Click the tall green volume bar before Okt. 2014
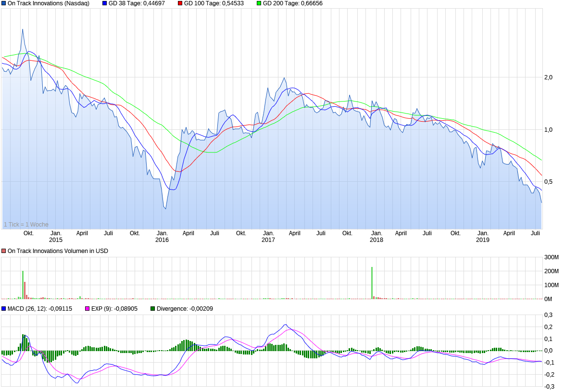This screenshot has height=392, width=565. point(23,285)
